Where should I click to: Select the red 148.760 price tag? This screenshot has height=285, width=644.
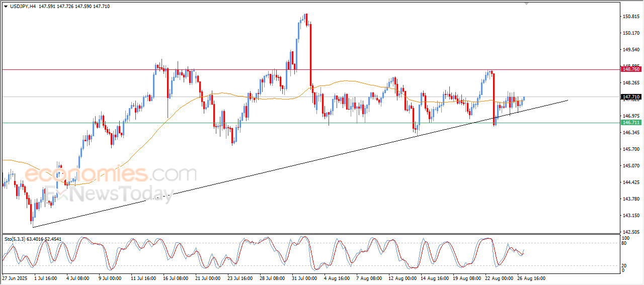click(x=631, y=69)
